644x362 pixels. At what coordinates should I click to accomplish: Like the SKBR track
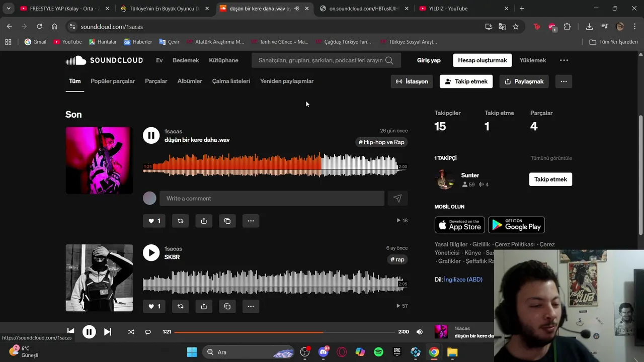click(x=154, y=306)
